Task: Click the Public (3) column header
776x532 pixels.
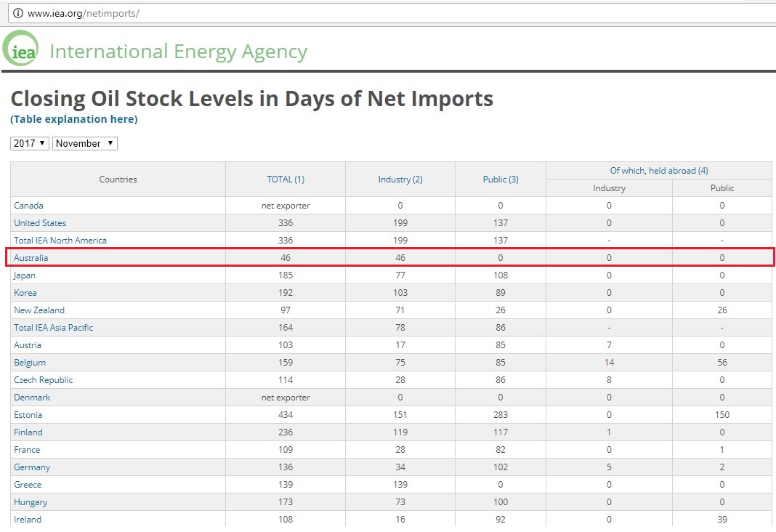Action: click(501, 180)
